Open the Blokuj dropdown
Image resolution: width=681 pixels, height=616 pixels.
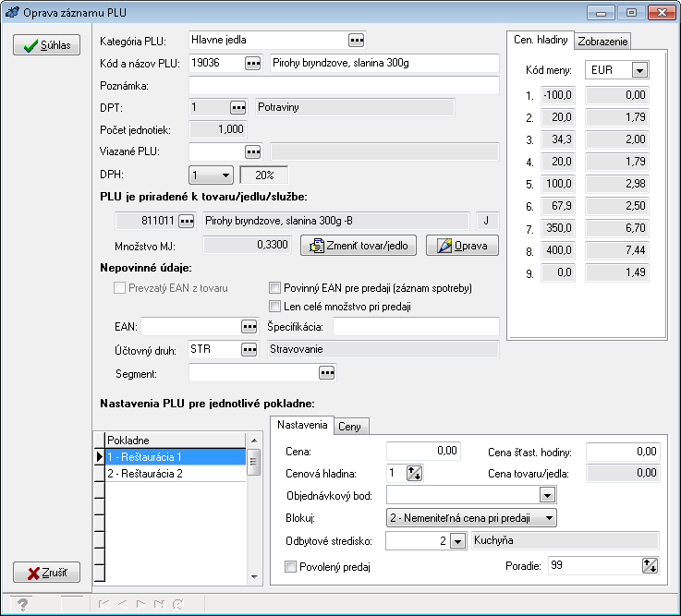coord(471,518)
